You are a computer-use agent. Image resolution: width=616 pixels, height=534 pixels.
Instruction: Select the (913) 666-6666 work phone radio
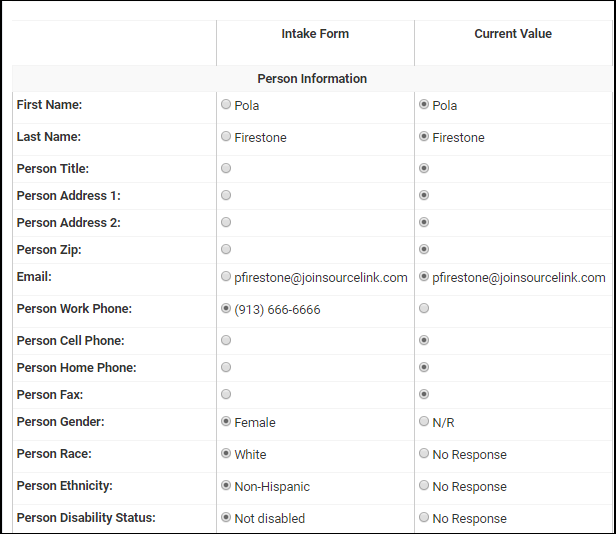pos(226,308)
